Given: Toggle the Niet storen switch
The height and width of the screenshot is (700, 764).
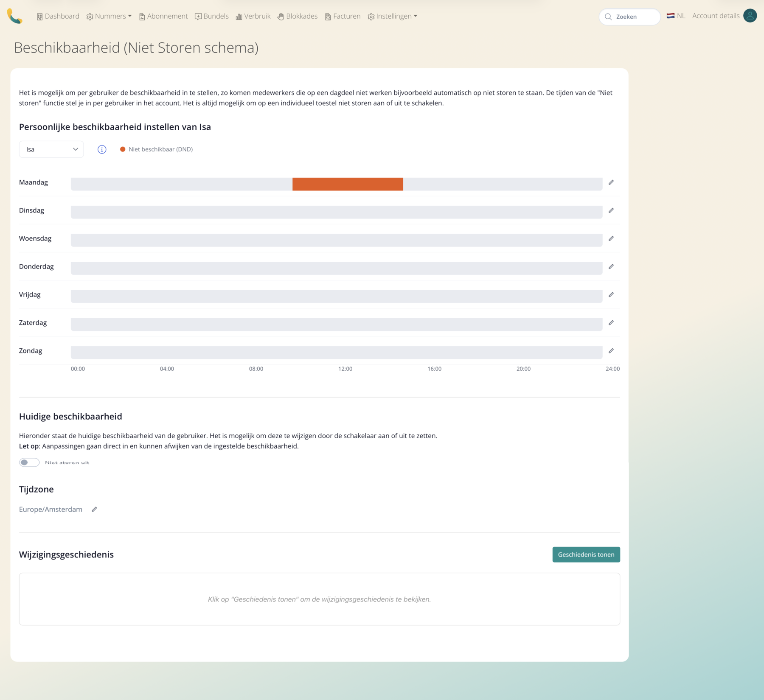Looking at the screenshot, I should tap(29, 462).
